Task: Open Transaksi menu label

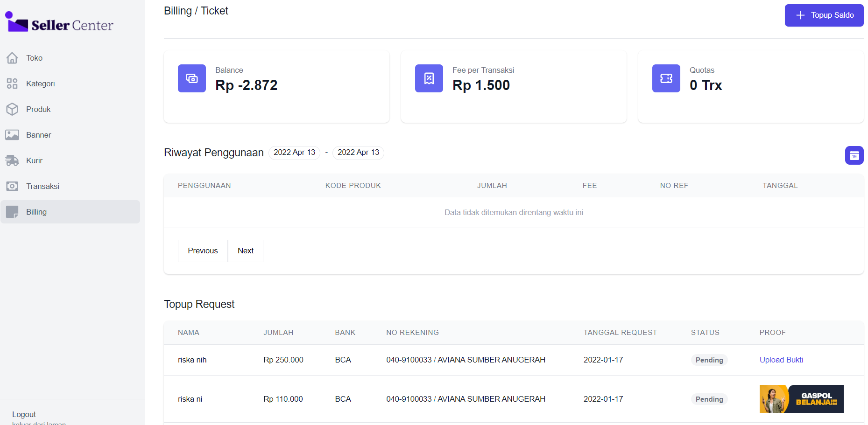Action: (x=42, y=186)
